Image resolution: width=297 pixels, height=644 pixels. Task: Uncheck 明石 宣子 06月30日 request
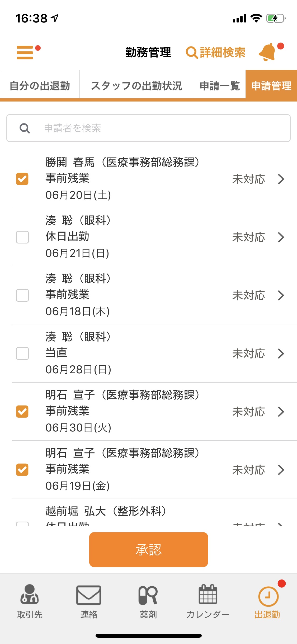(22, 412)
